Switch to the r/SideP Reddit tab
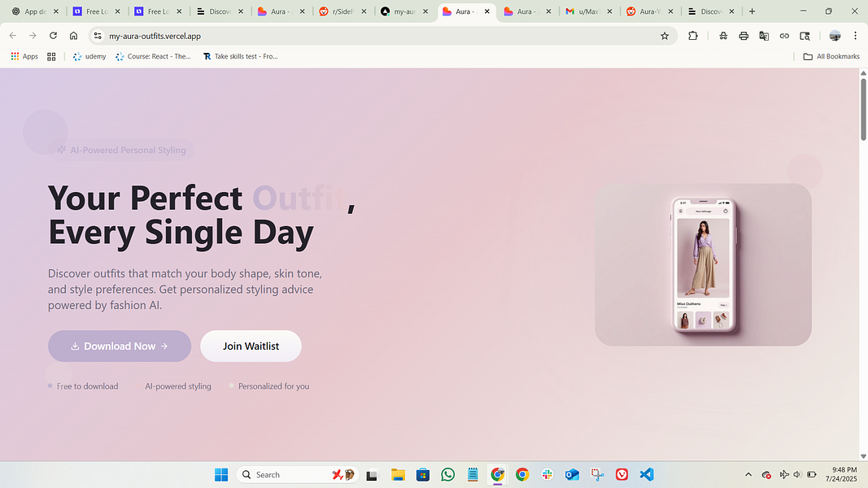Image resolution: width=868 pixels, height=488 pixels. click(343, 11)
